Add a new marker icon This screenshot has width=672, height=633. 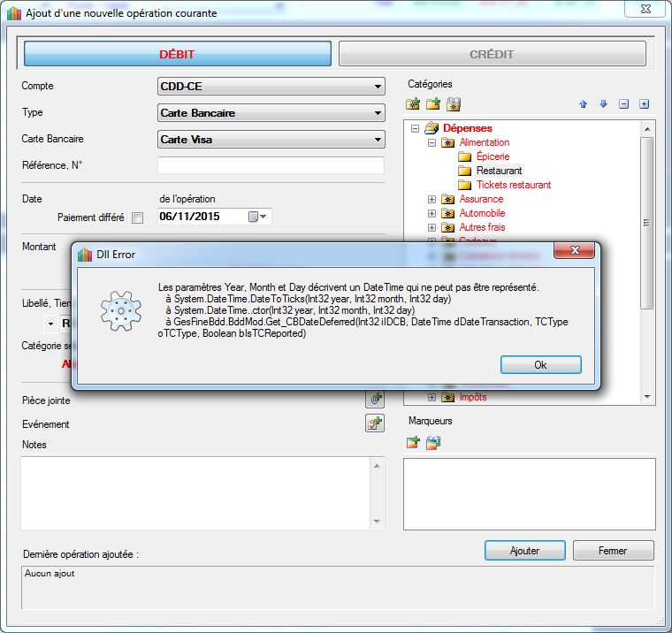[413, 442]
